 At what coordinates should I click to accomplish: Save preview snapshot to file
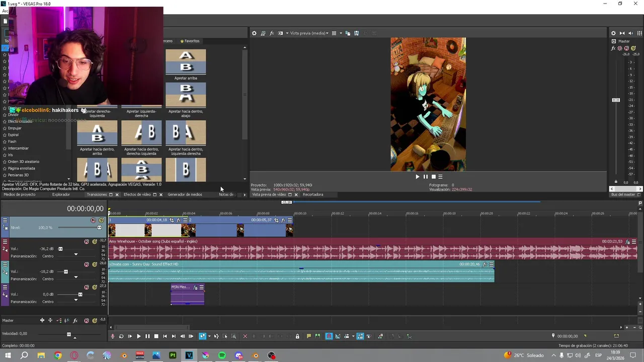(x=357, y=33)
